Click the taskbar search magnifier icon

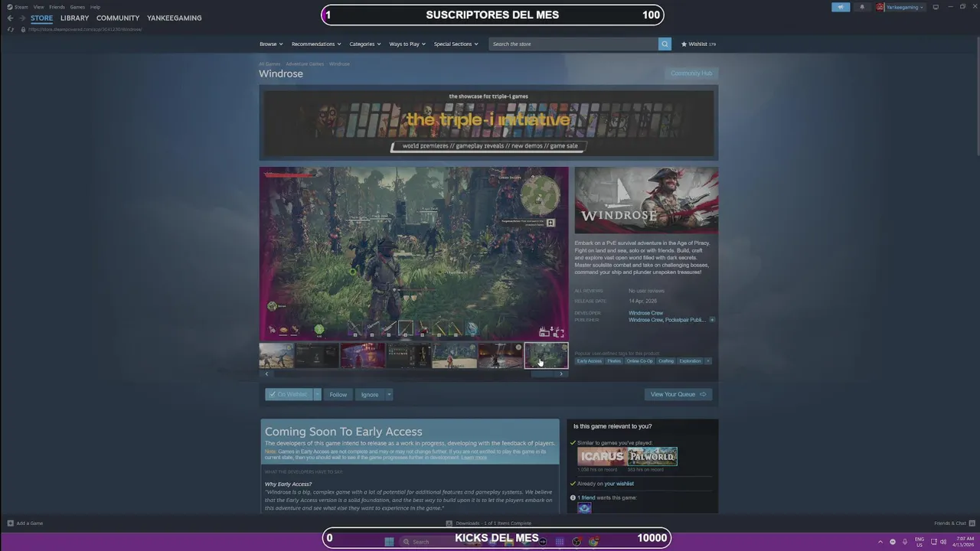pyautogui.click(x=407, y=541)
